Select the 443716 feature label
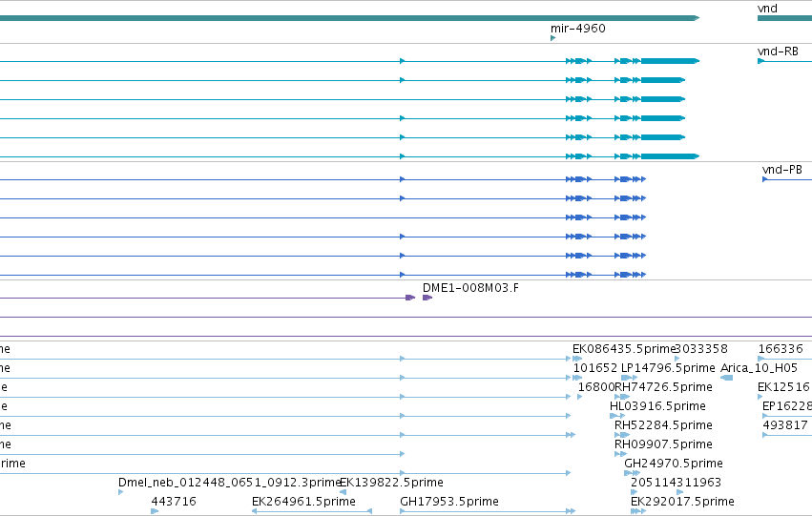The image size is (812, 516). 174,502
